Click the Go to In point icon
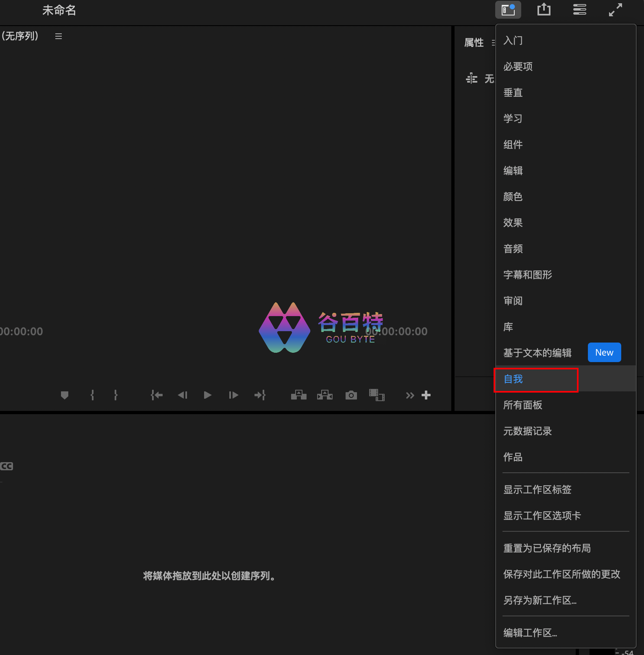 tap(157, 395)
